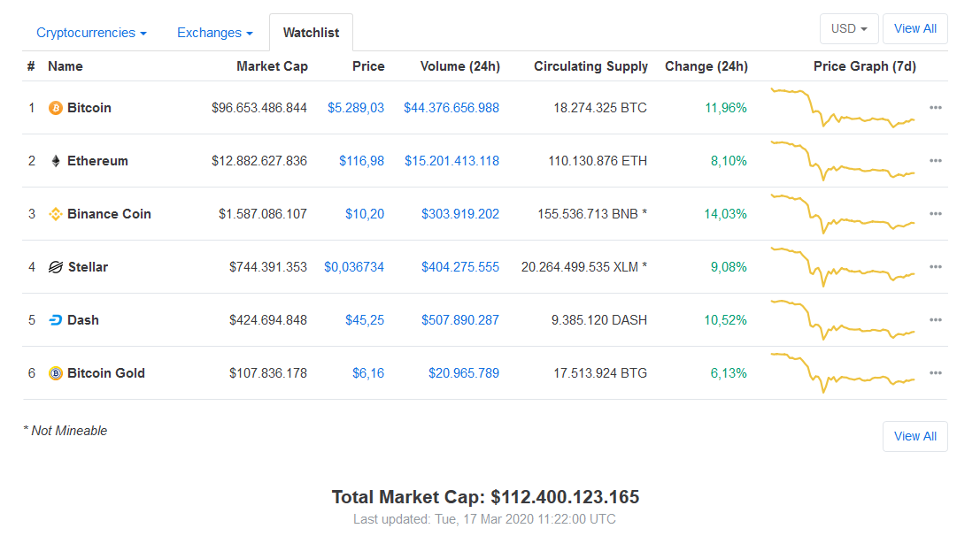The width and height of the screenshot is (980, 536).
Task: Open the three-dot menu for Dash row
Action: (x=935, y=320)
